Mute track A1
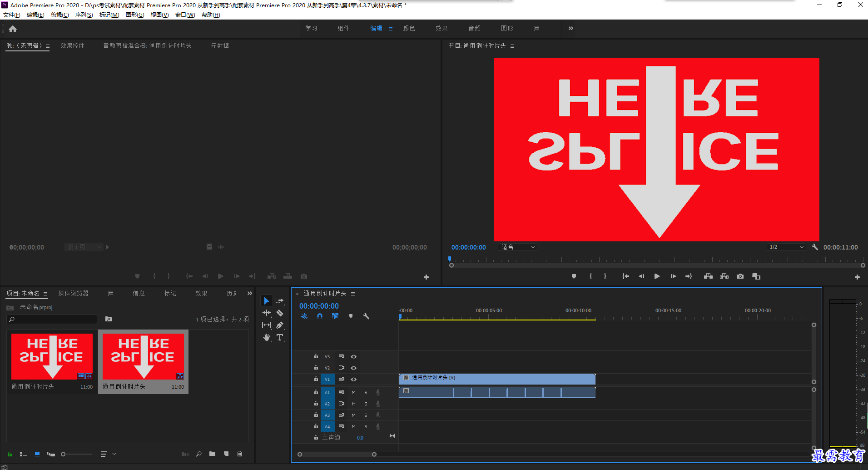The image size is (868, 470). pos(353,392)
